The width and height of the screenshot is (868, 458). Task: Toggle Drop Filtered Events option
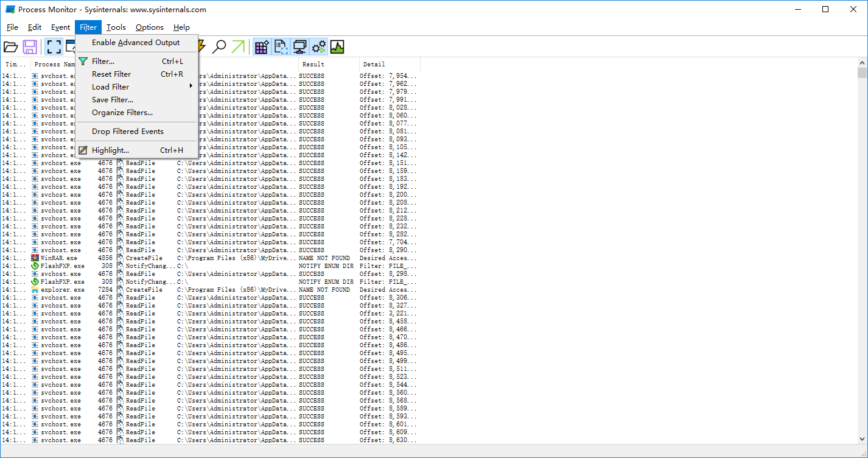pyautogui.click(x=127, y=131)
